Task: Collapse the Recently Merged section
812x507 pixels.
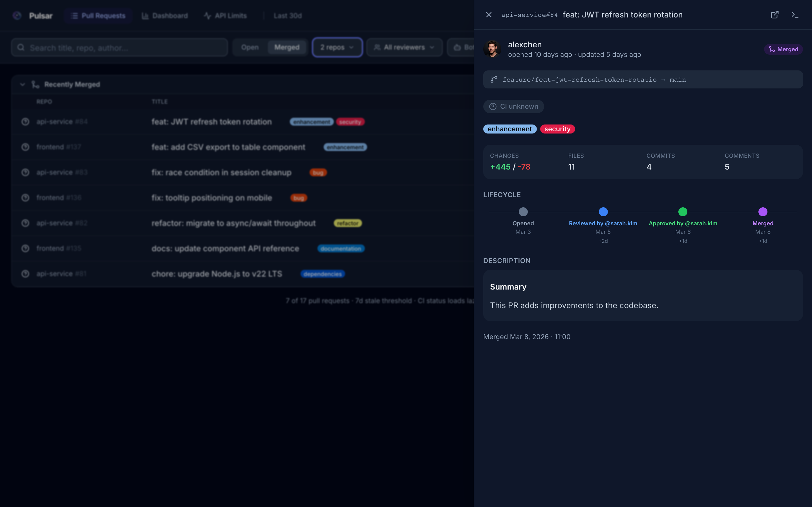Action: (x=23, y=84)
